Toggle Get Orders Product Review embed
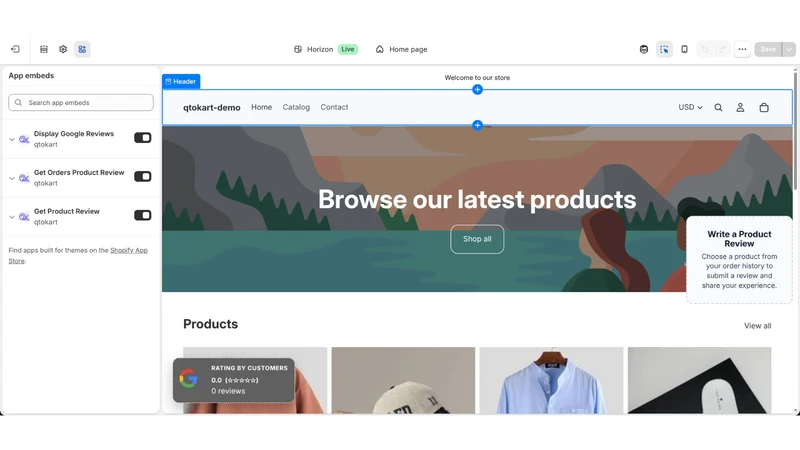Viewport: 800px width, 450px height. click(x=143, y=177)
